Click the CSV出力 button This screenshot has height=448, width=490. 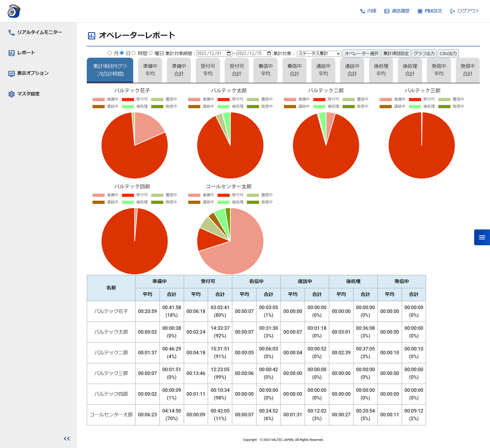(x=448, y=53)
